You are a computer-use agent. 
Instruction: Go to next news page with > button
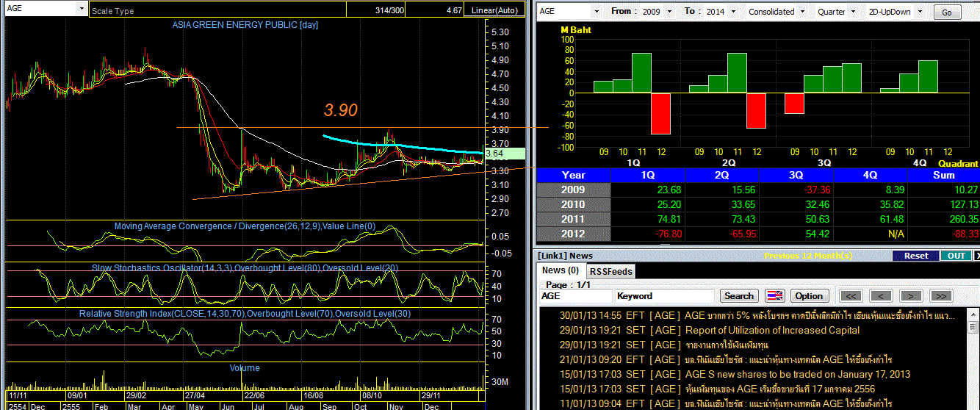pos(911,296)
